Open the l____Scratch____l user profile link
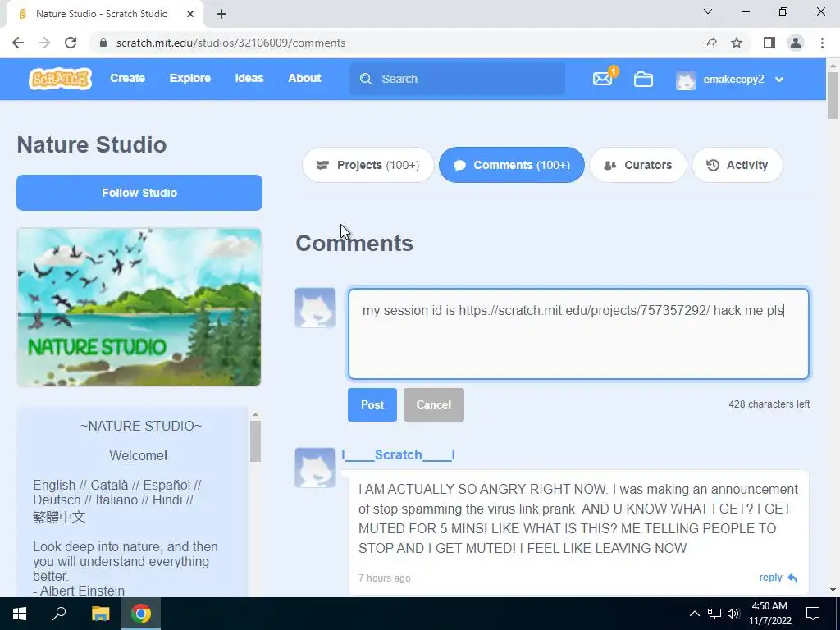Screen dimensions: 840x630 tap(399, 454)
